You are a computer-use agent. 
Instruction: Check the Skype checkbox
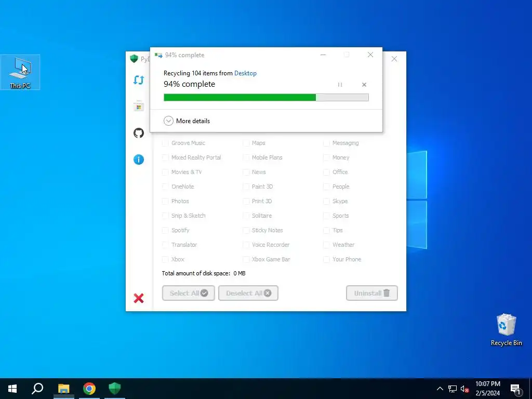tap(326, 201)
